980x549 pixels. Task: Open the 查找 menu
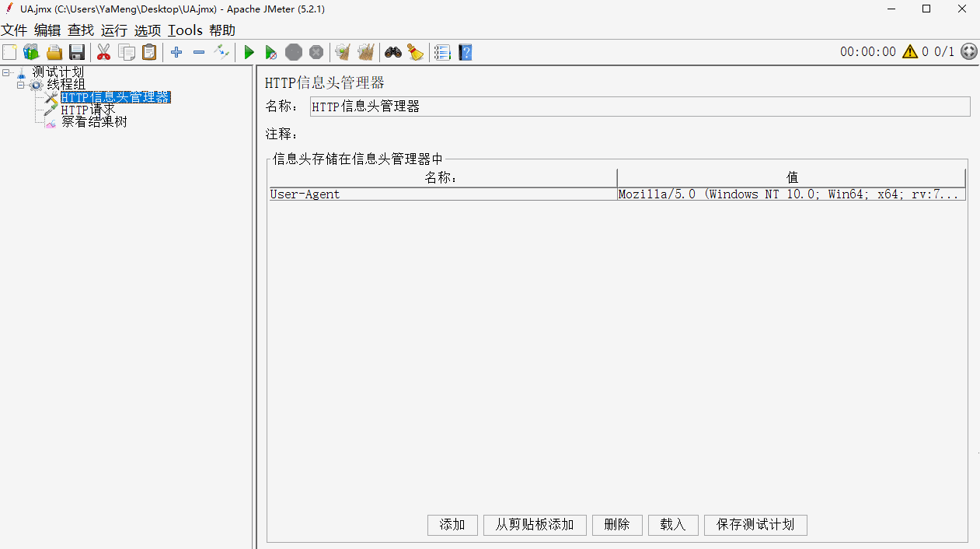tap(81, 30)
